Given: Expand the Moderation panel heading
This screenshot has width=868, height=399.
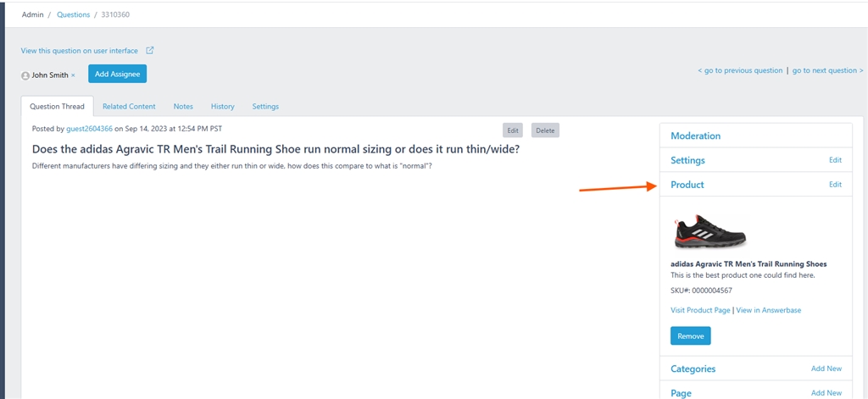Looking at the screenshot, I should click(x=695, y=136).
